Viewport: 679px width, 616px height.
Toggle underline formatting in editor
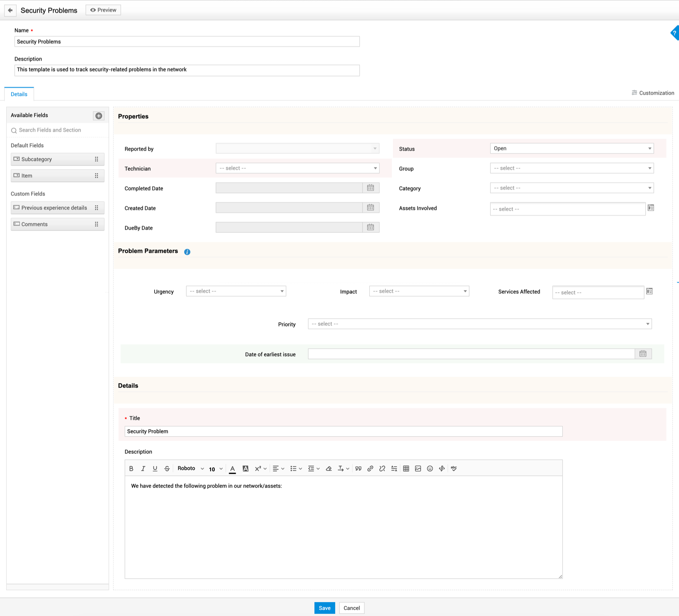pos(155,469)
